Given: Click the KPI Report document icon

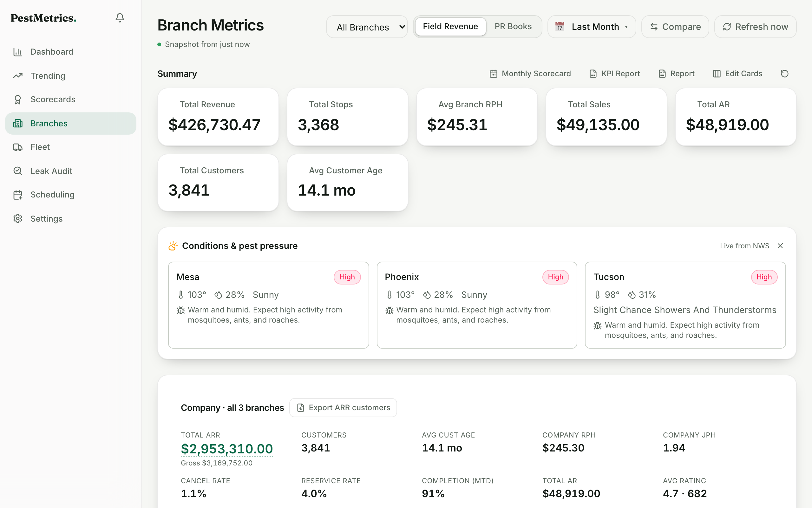Looking at the screenshot, I should pyautogui.click(x=593, y=74).
